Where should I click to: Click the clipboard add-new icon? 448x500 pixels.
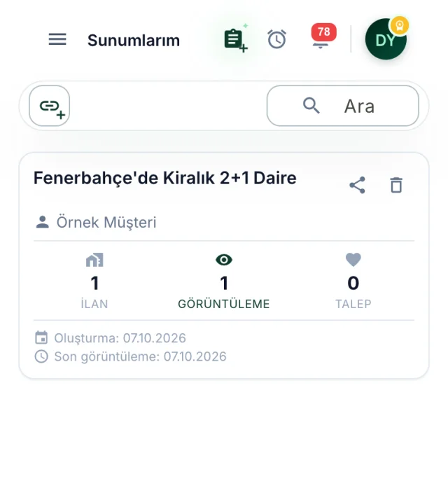click(236, 39)
